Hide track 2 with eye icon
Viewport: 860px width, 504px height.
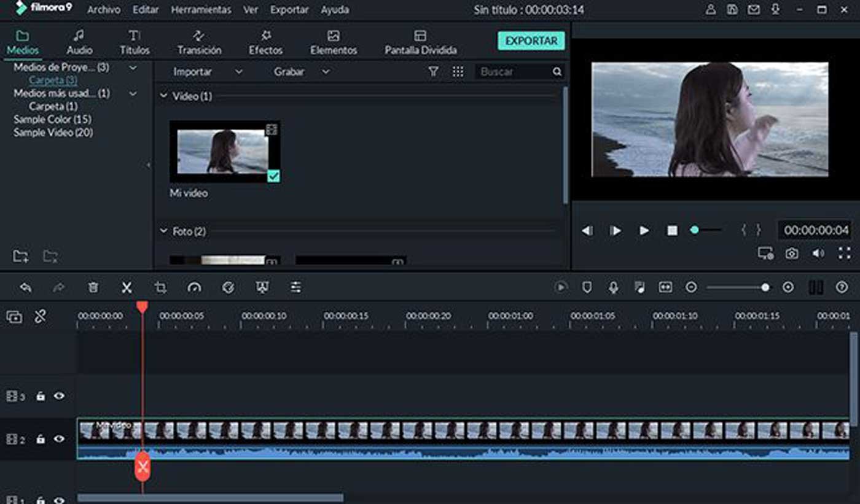tap(59, 439)
